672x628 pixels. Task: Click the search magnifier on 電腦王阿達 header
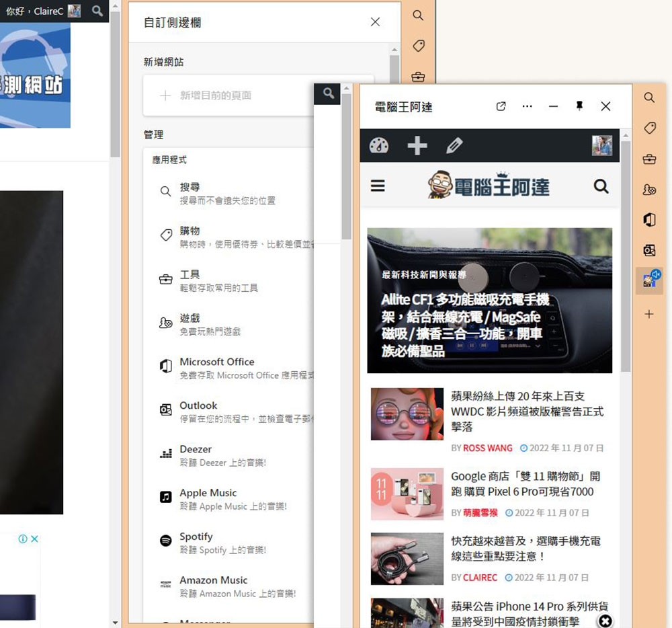[x=601, y=186]
